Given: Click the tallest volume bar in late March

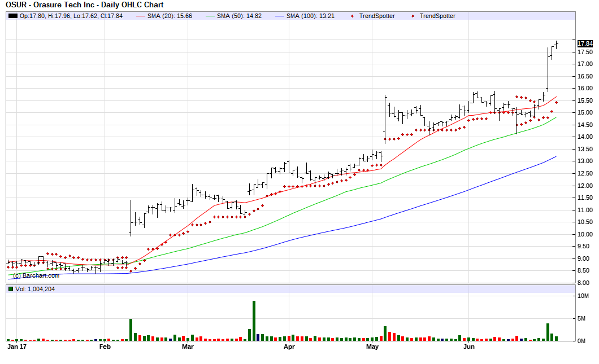Looking at the screenshot, I should point(254,321).
